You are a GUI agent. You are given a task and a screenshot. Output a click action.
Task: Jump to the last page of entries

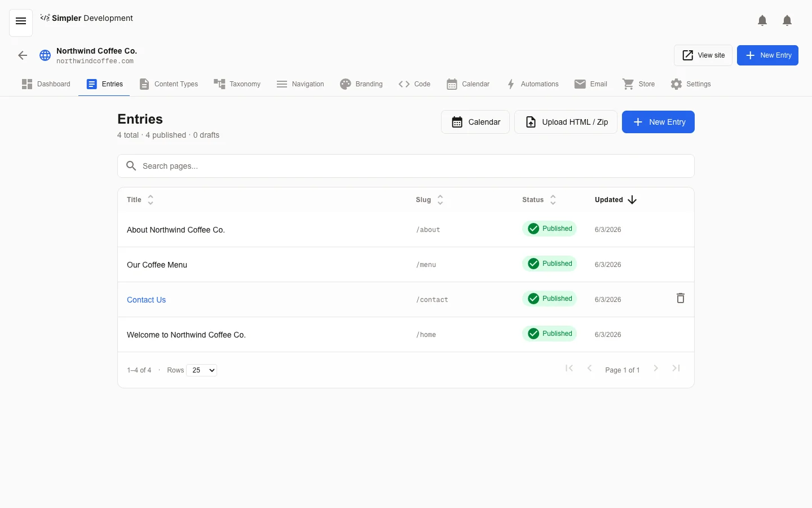point(676,368)
